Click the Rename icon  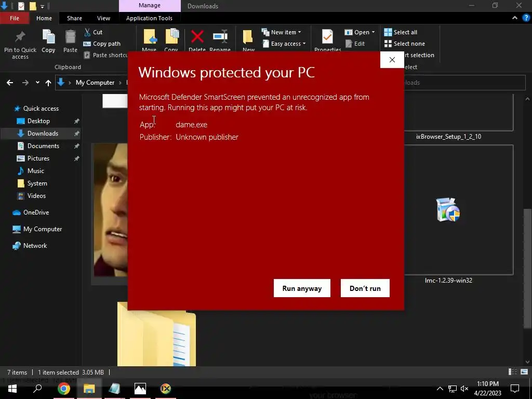[x=220, y=36]
